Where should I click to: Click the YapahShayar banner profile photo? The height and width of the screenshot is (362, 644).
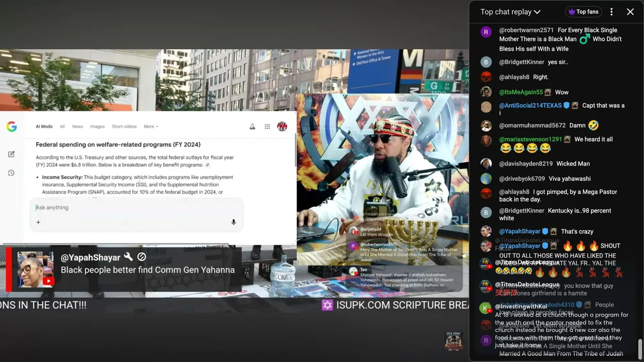pos(35,269)
